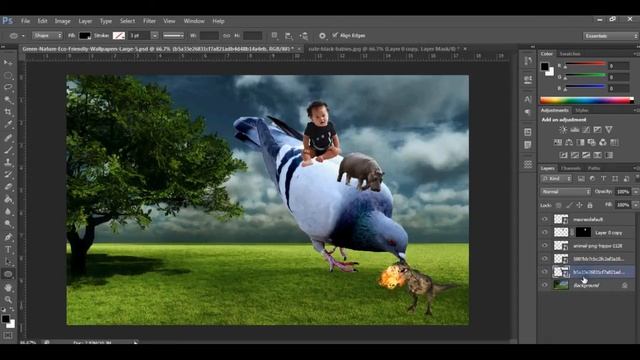This screenshot has height=360, width=640.
Task: Switch to the Paths tab
Action: [x=594, y=168]
